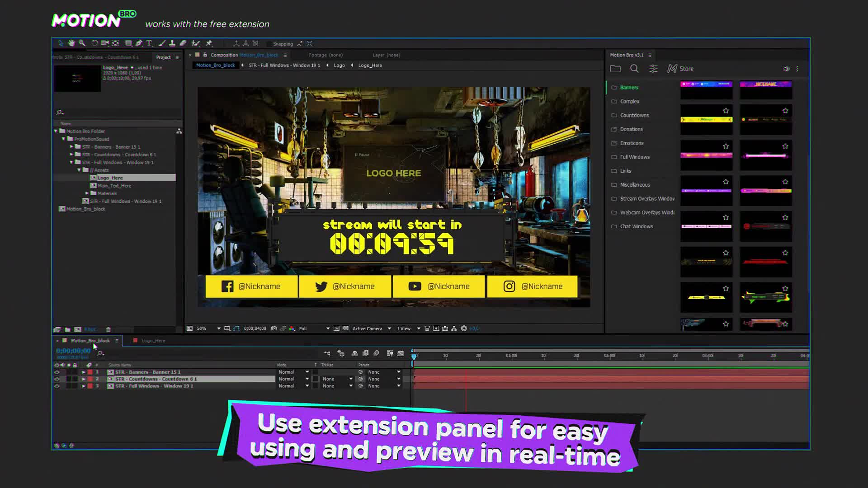Select the Type text tool
Viewport: 868px width, 488px height.
(149, 43)
